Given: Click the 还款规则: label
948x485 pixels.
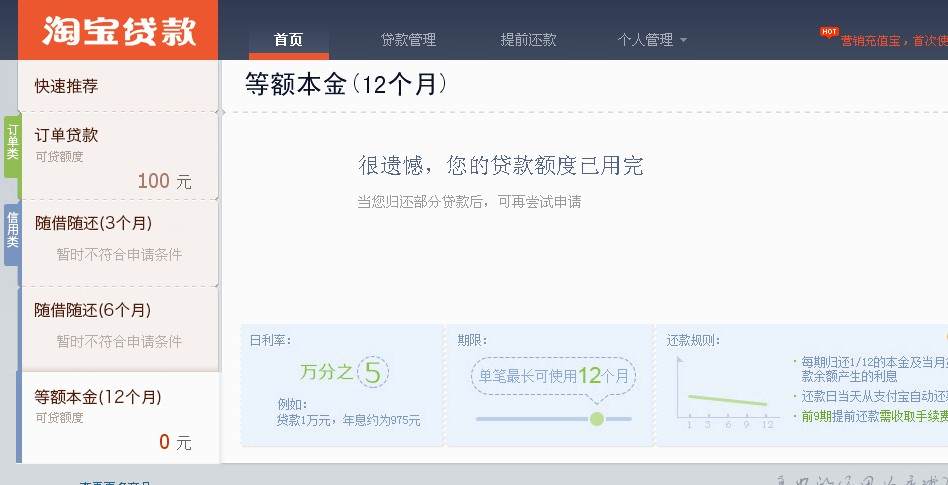Looking at the screenshot, I should [693, 340].
